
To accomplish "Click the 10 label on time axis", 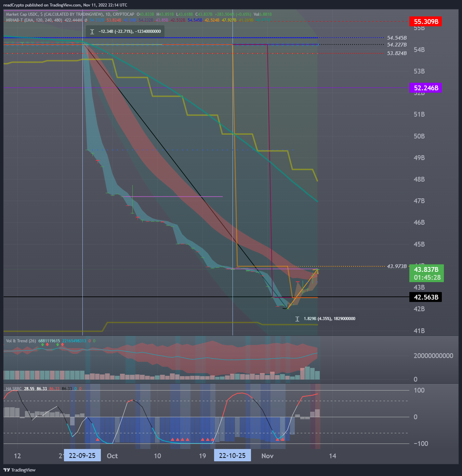I will [157, 456].
